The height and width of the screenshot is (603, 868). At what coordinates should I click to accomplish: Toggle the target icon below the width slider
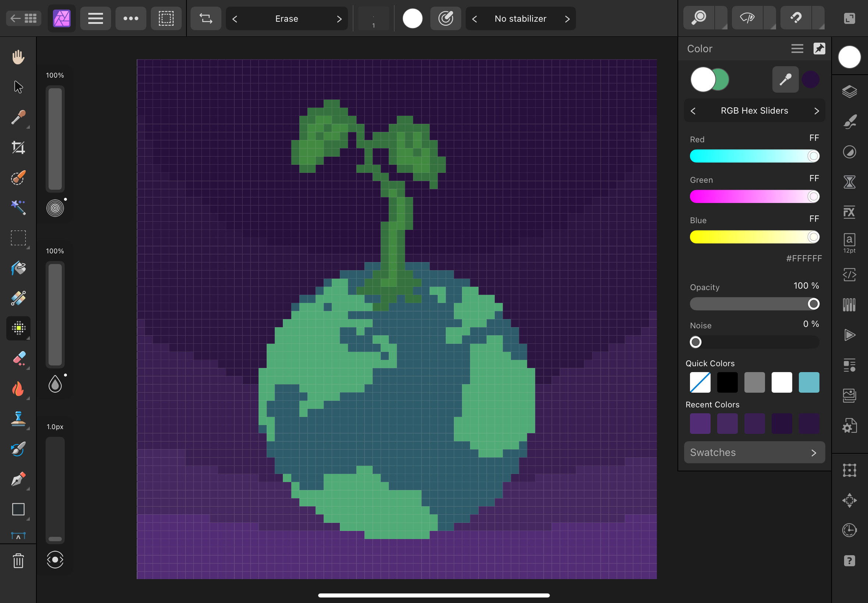point(55,560)
